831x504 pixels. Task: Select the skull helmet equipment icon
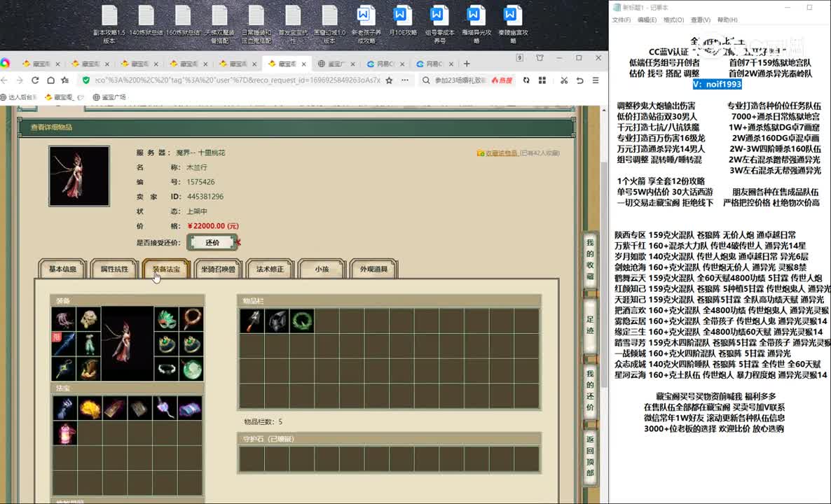pyautogui.click(x=88, y=318)
